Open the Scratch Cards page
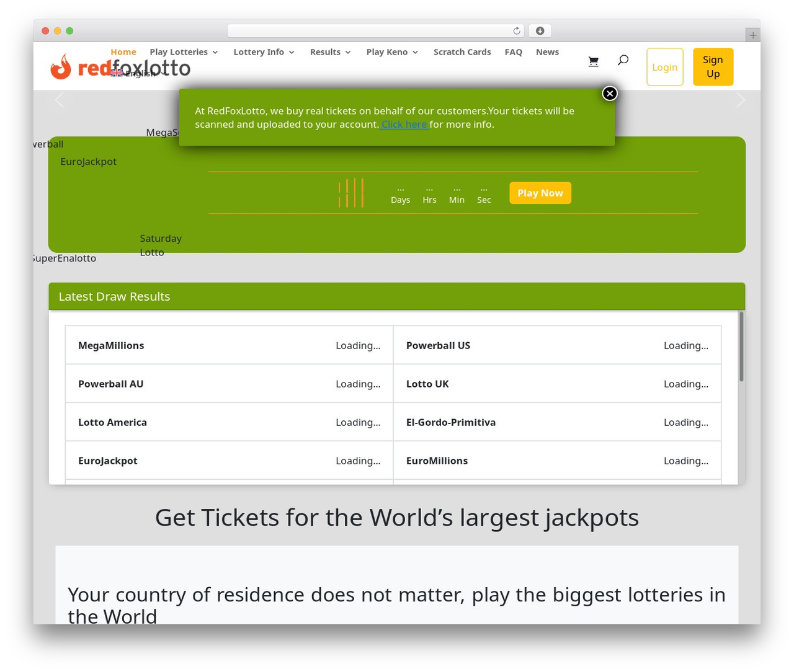The image size is (794, 672). click(x=462, y=52)
